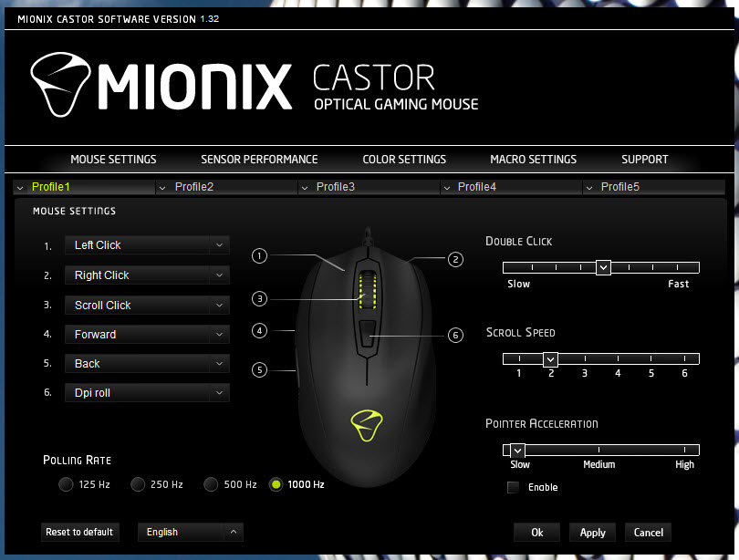Click the yellow Mionix logo on the mouse
This screenshot has height=560, width=739.
(x=367, y=425)
